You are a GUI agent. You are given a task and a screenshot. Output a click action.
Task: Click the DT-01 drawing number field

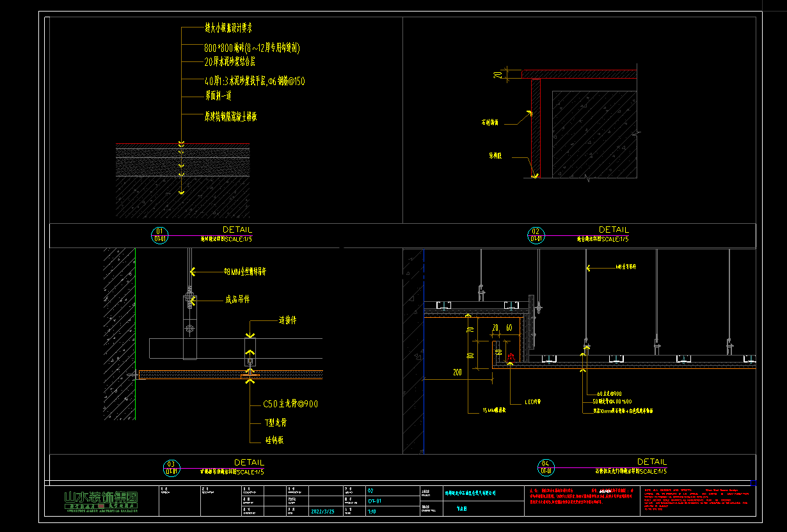[376, 501]
